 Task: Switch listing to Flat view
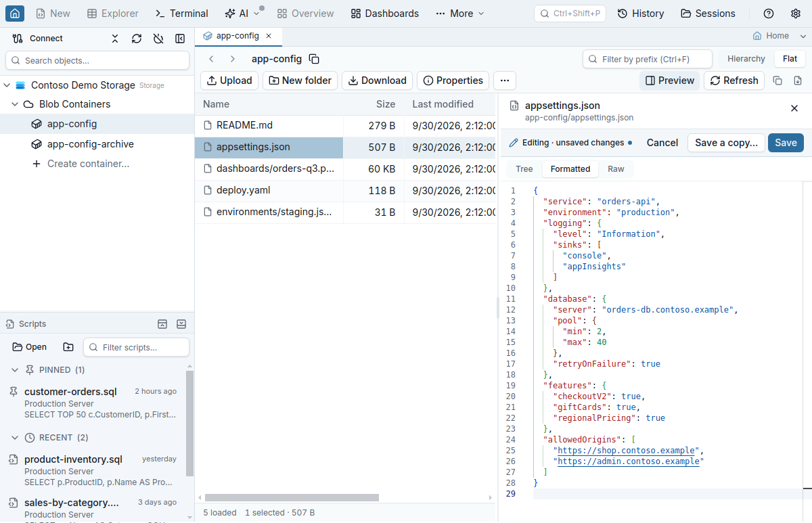point(790,59)
